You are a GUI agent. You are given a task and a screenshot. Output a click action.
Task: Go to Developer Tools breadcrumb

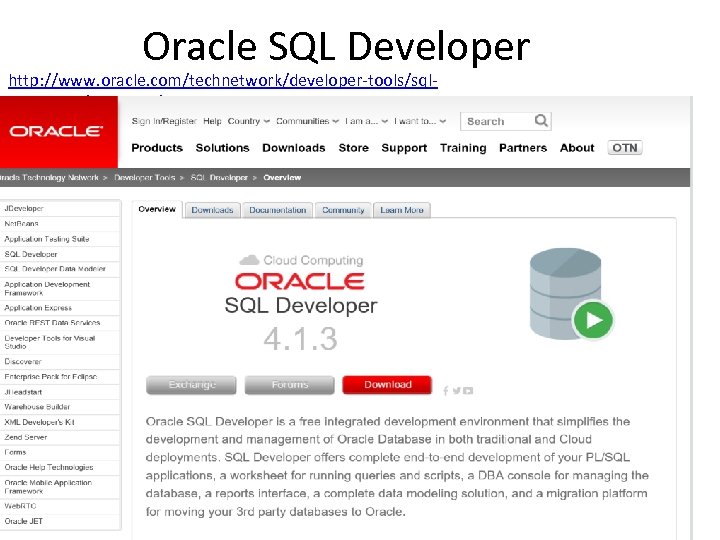click(x=145, y=178)
